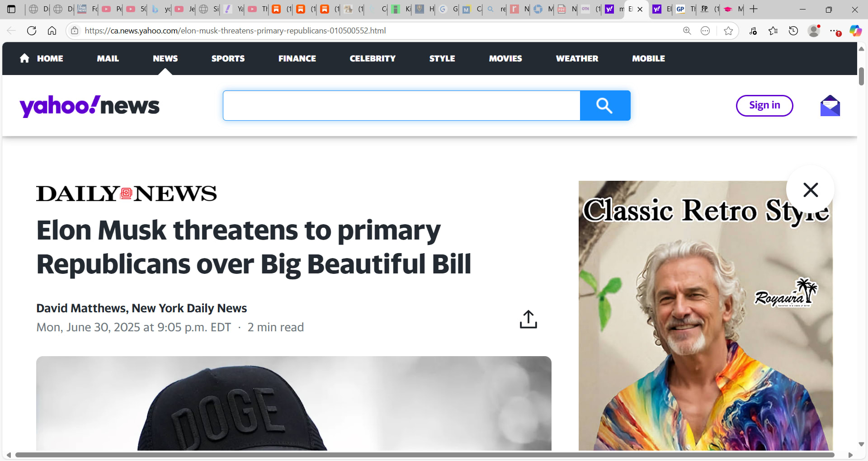Screen dimensions: 868x461
Task: Open the MOBILE section
Action: (x=648, y=58)
